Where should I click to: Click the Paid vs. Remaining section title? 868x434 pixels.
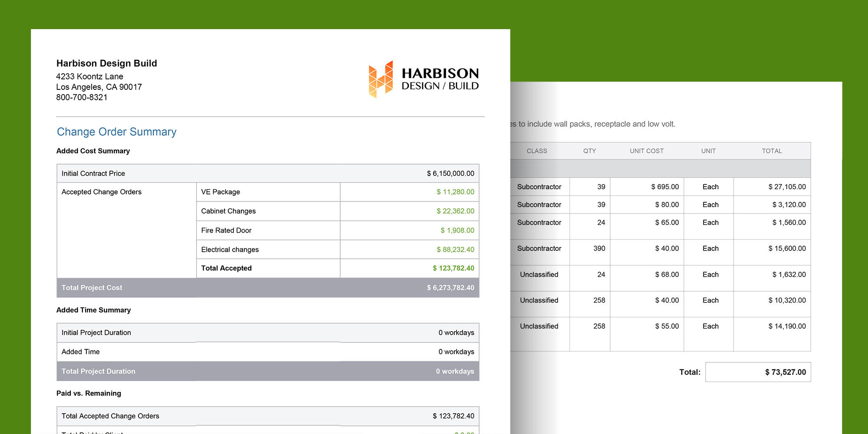pos(89,393)
